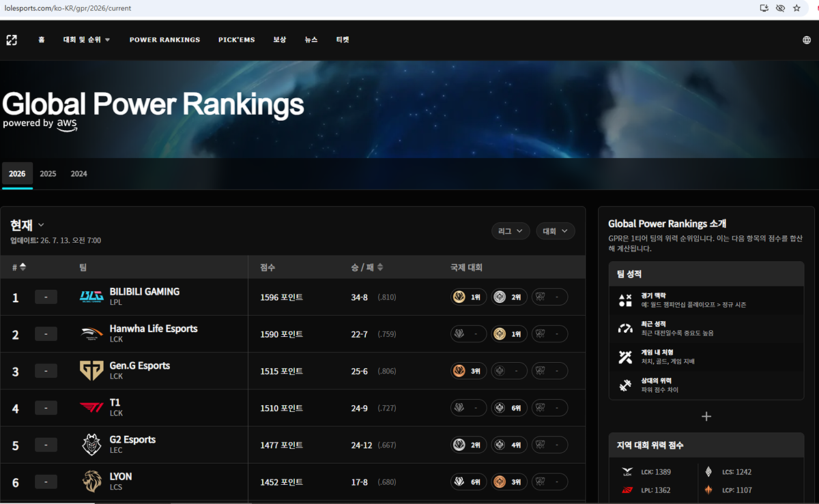This screenshot has width=819, height=504.
Task: Switch to the 2025 year tab
Action: coord(48,174)
